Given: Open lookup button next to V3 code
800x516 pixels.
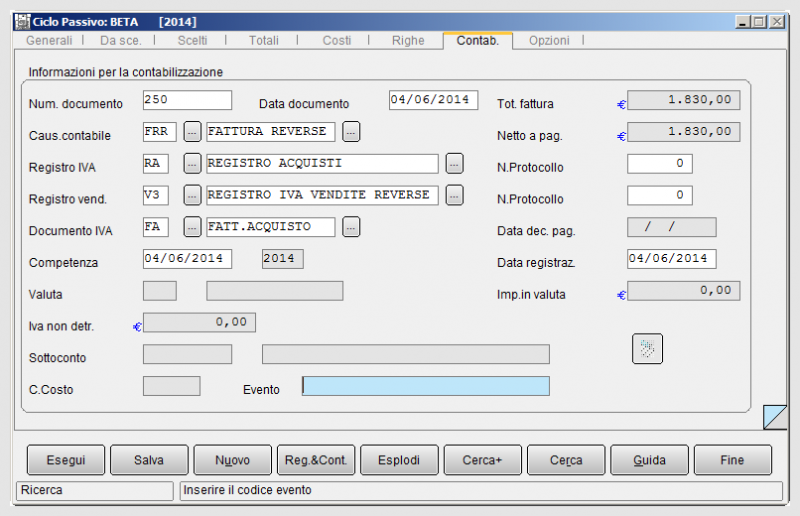Looking at the screenshot, I should pyautogui.click(x=192, y=195).
